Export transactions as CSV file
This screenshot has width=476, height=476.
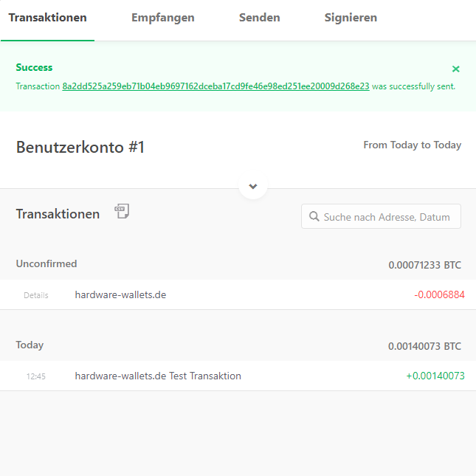click(x=122, y=212)
